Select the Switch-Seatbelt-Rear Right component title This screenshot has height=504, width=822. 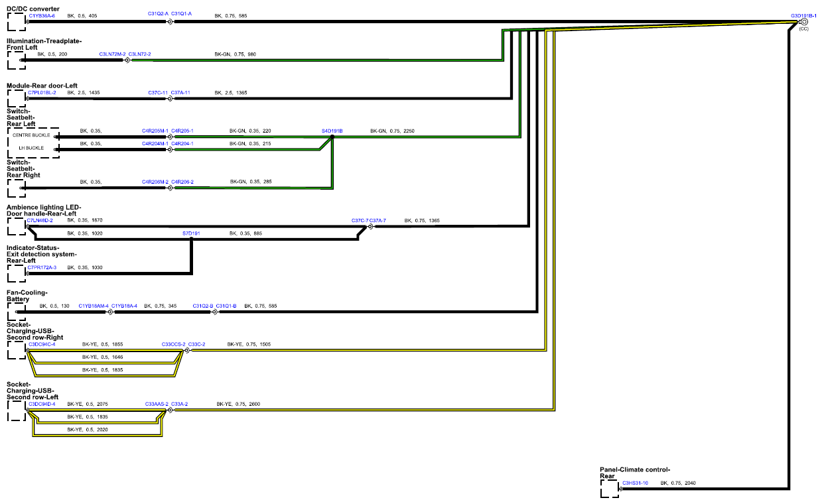pos(24,168)
